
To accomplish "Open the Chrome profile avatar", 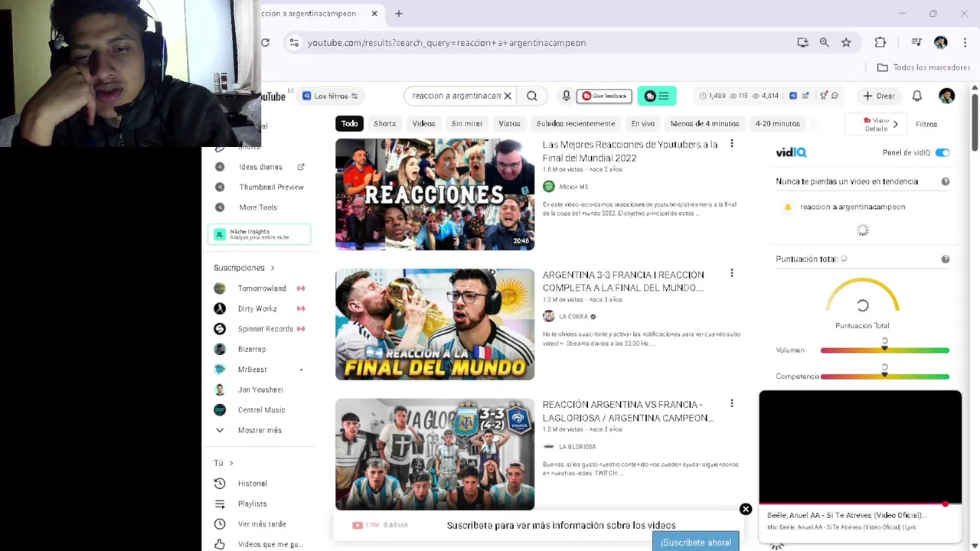I will 940,43.
